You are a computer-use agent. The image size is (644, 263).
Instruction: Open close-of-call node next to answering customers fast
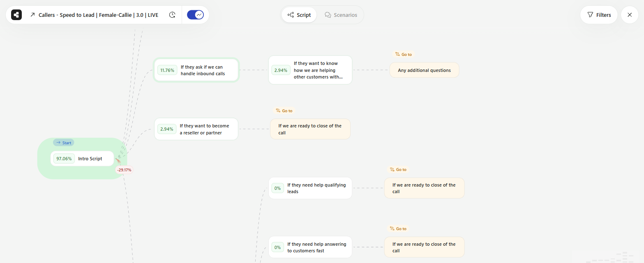[x=424, y=247]
